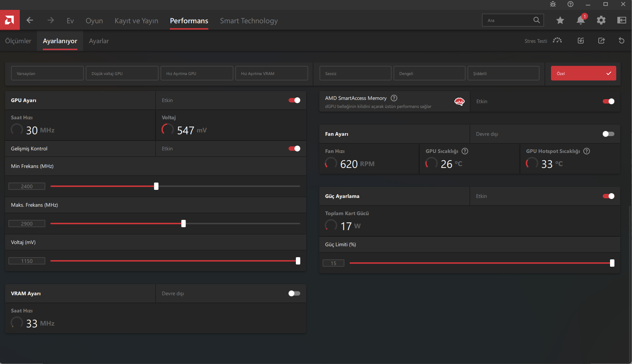Click the search magnifier icon
The width and height of the screenshot is (632, 364).
click(x=536, y=20)
